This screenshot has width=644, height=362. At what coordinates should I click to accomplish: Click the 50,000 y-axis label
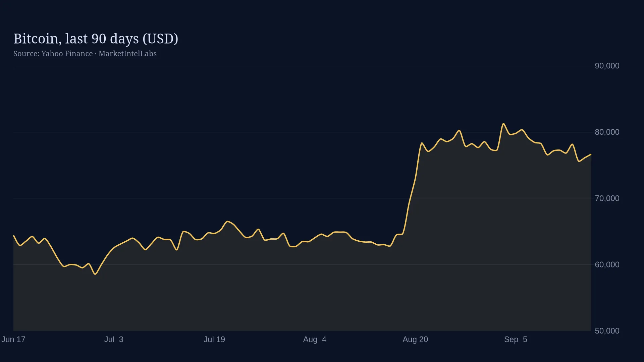pyautogui.click(x=607, y=331)
